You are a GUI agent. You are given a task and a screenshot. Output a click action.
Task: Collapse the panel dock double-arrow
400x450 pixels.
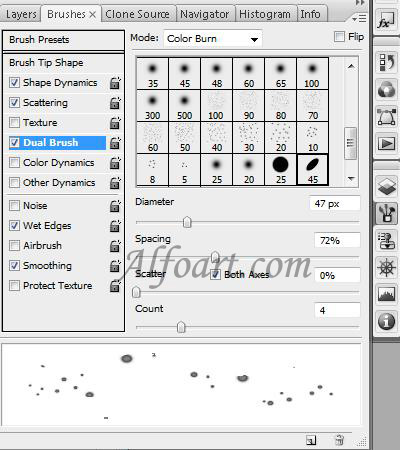point(360,3)
